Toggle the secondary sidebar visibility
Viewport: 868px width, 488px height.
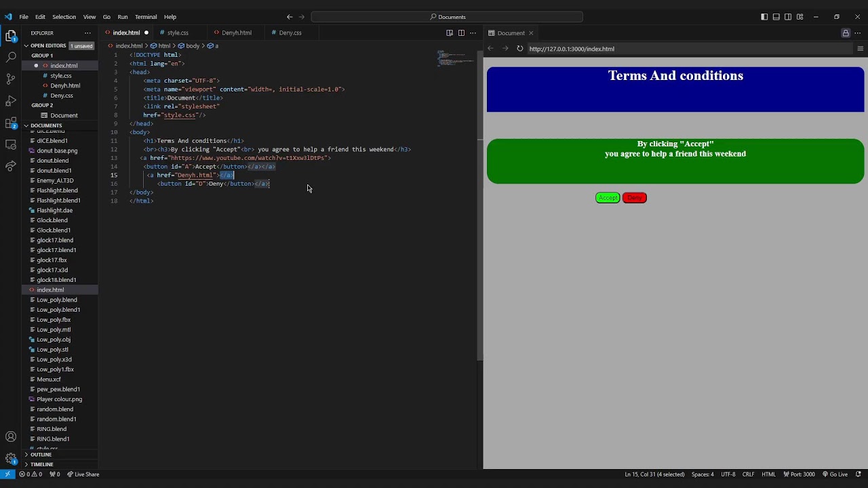point(788,17)
